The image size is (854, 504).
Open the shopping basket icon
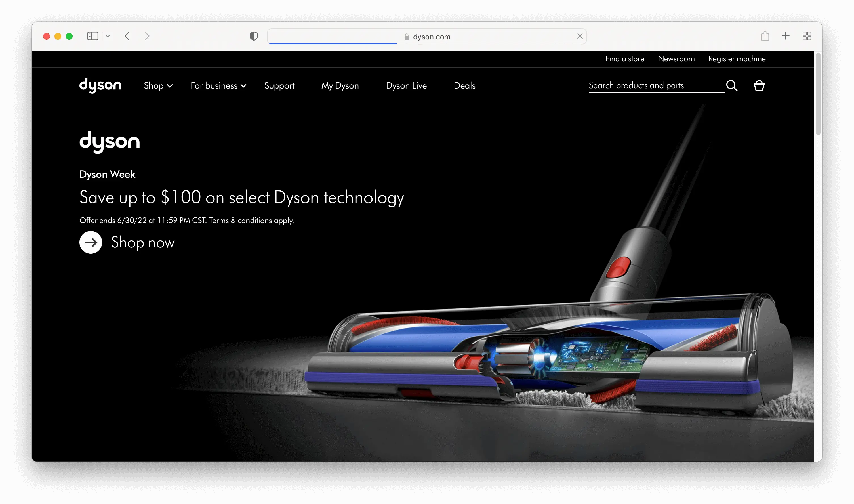tap(759, 86)
